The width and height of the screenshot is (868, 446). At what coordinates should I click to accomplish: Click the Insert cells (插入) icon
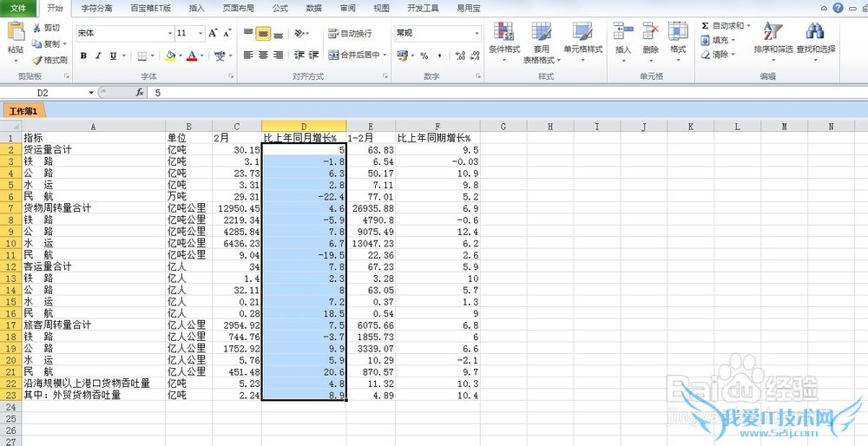pos(623,31)
